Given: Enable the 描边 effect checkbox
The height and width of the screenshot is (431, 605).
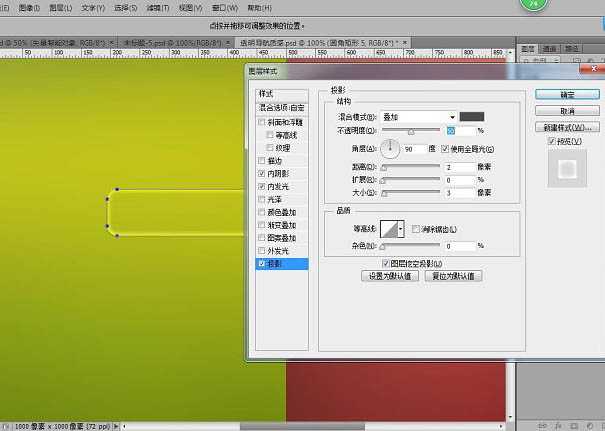Looking at the screenshot, I should [x=261, y=161].
